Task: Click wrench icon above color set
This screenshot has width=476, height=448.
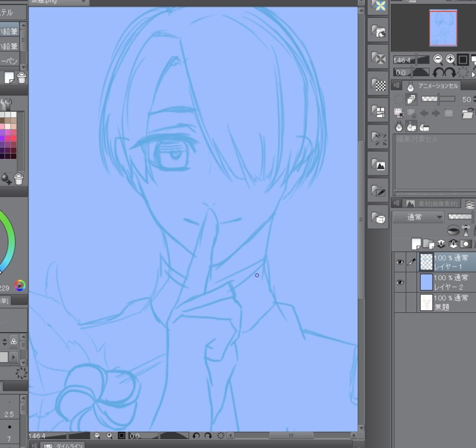Action: click(x=6, y=104)
